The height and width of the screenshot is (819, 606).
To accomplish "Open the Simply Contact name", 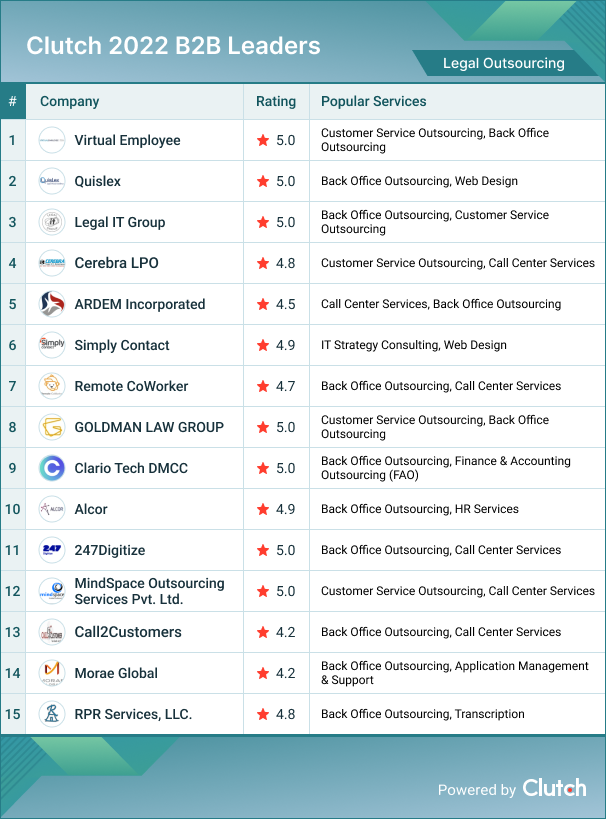I will tap(122, 345).
